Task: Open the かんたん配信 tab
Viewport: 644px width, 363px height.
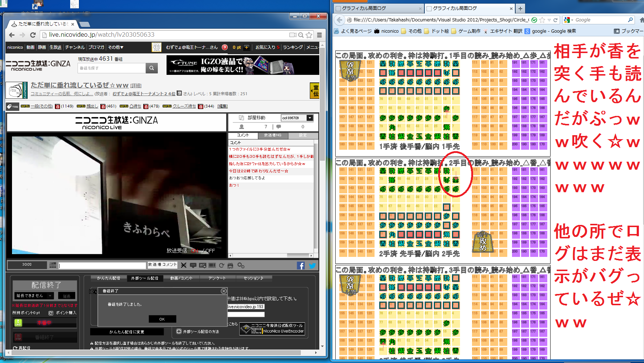Action: (x=108, y=278)
